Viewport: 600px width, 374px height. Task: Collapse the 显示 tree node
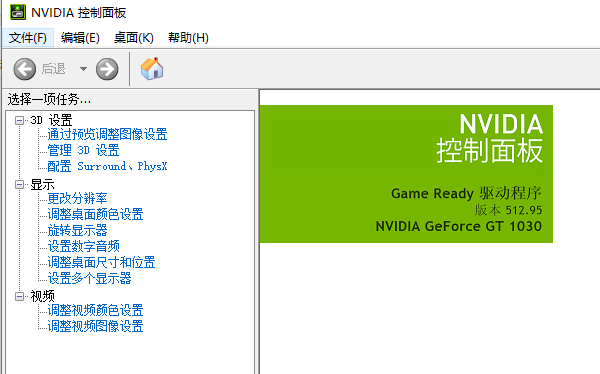point(19,185)
